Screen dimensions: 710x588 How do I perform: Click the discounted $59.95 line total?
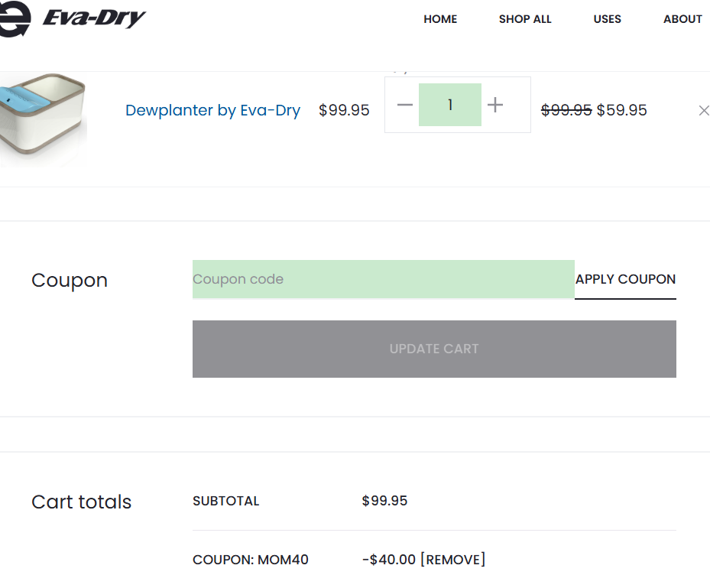tap(621, 110)
